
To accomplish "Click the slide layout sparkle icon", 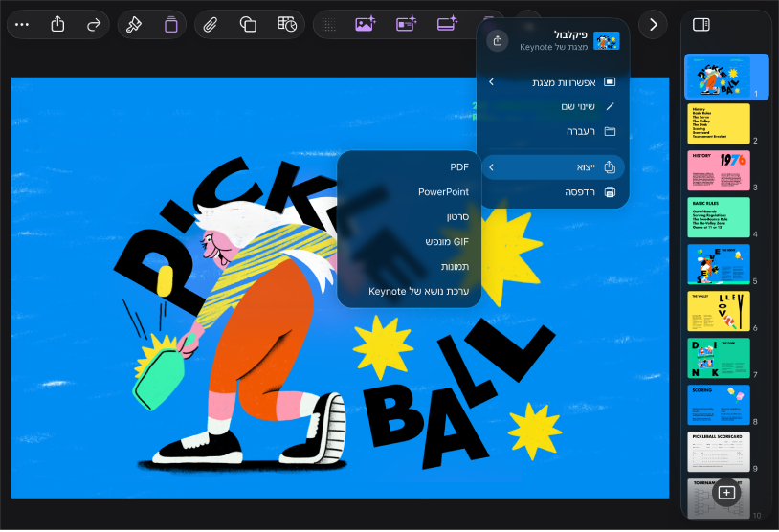I will [x=406, y=24].
